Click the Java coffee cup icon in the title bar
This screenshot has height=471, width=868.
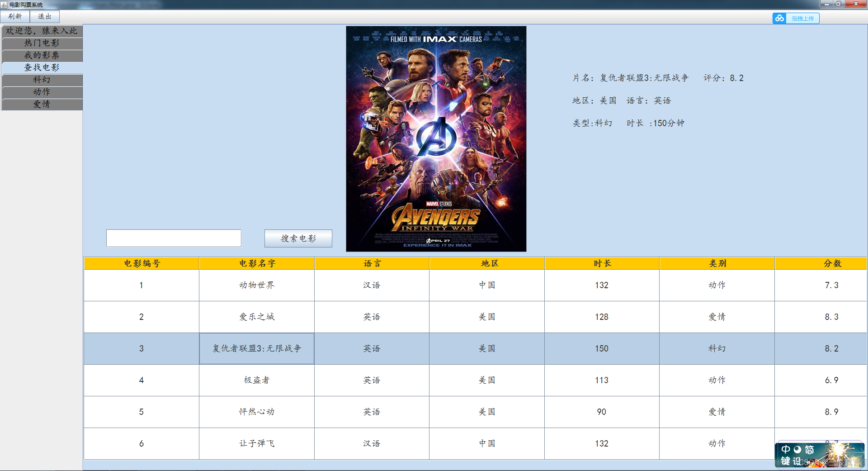point(4,5)
